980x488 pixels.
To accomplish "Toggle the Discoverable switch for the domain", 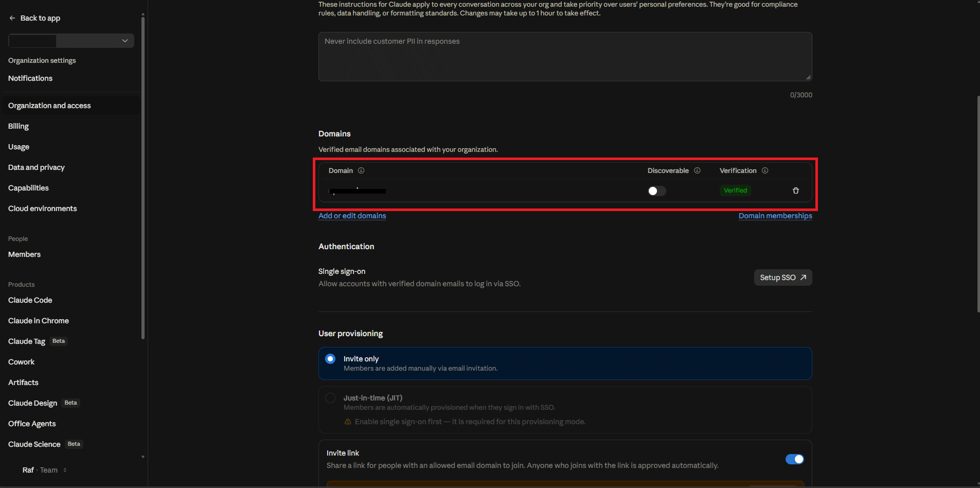I will (x=656, y=191).
